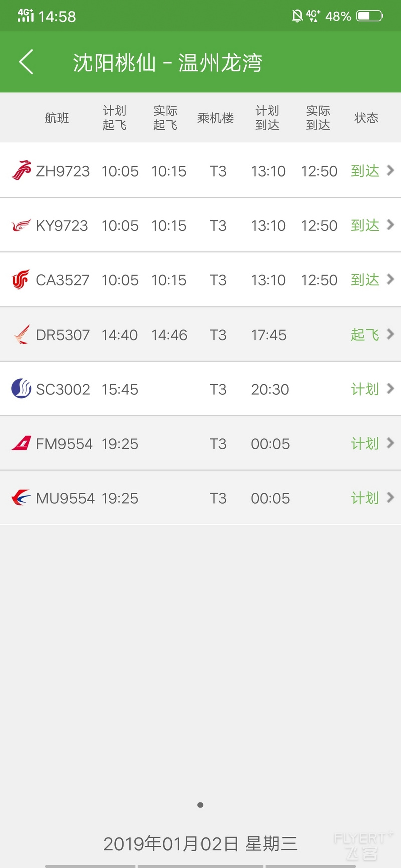Click Shenzhen Airlines logo beside ZH9723

(x=21, y=171)
